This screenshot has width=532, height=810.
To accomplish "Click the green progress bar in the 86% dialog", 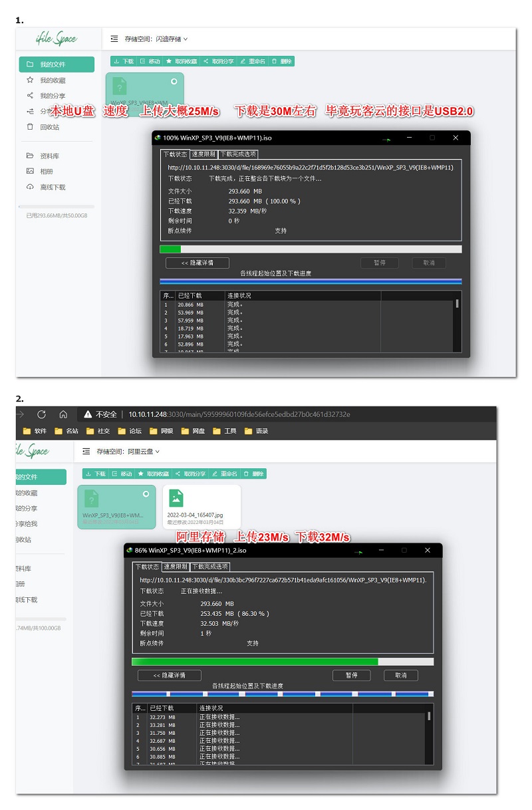I will 283,662.
